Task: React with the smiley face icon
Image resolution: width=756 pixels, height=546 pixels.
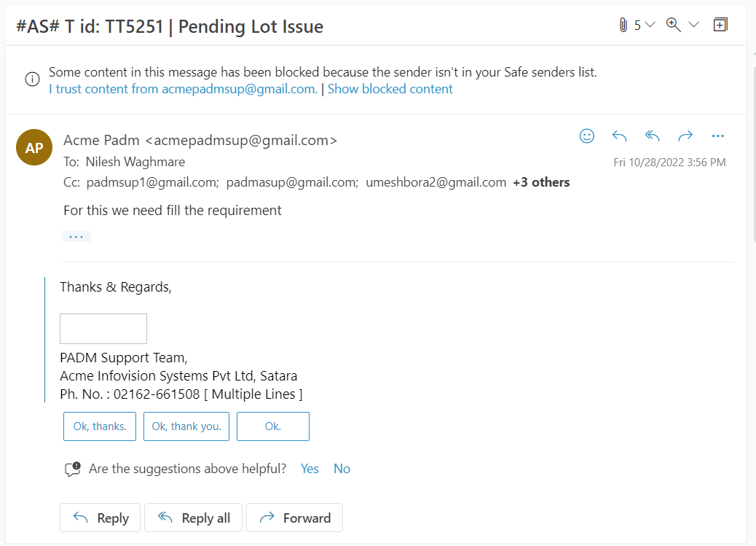Action: [587, 136]
